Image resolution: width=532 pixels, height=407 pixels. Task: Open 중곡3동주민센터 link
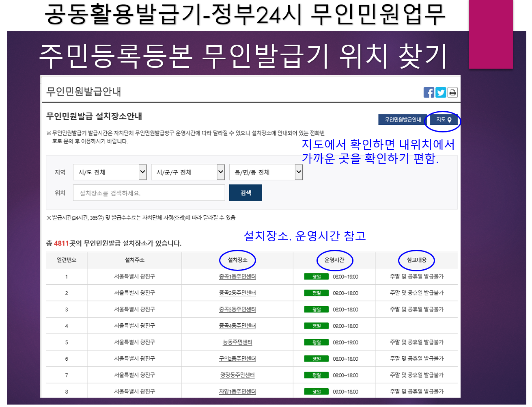(237, 310)
